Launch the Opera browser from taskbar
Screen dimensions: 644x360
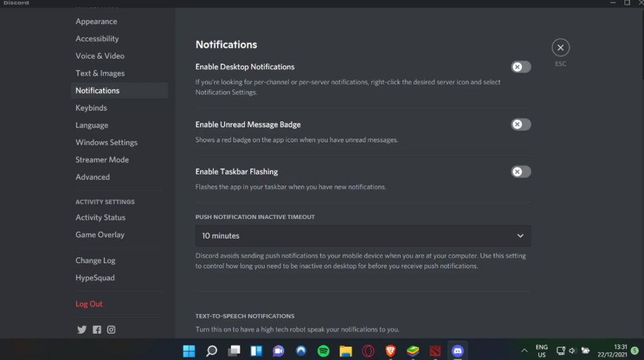368,351
